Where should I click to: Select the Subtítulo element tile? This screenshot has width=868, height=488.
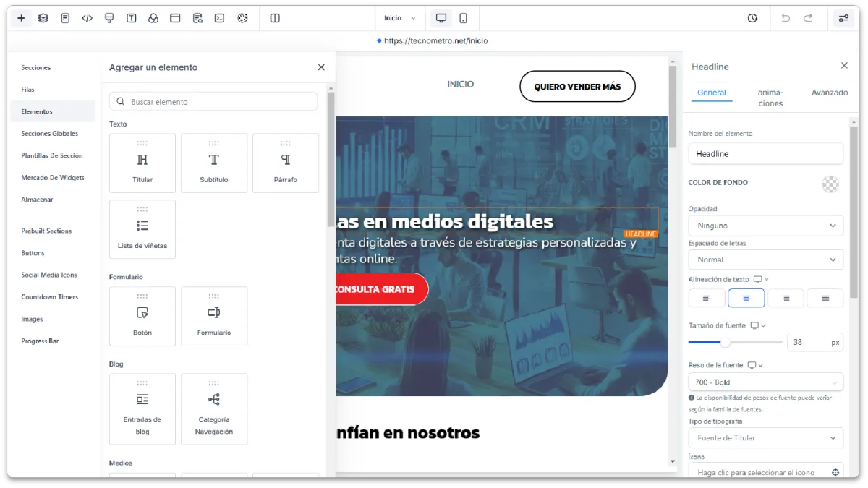(x=214, y=163)
